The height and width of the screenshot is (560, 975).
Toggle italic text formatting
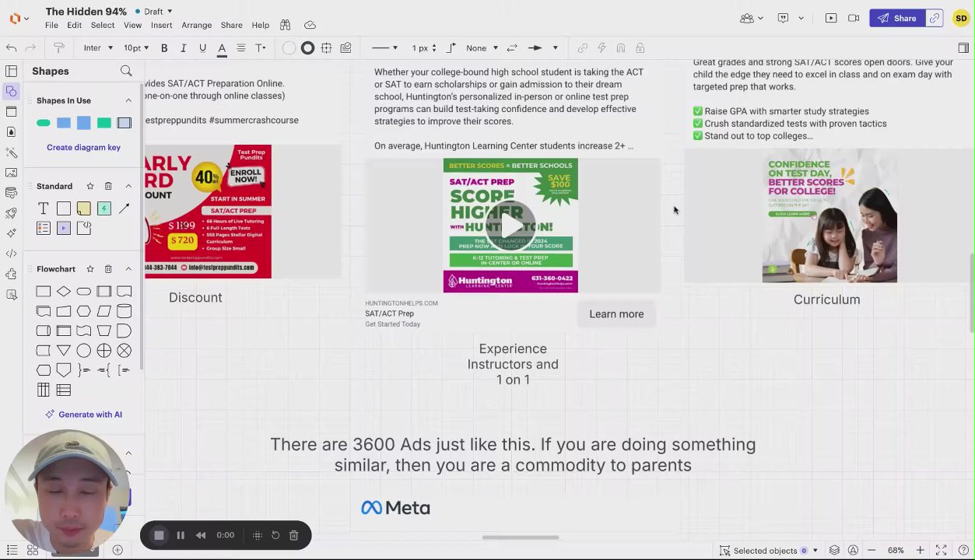pyautogui.click(x=183, y=48)
